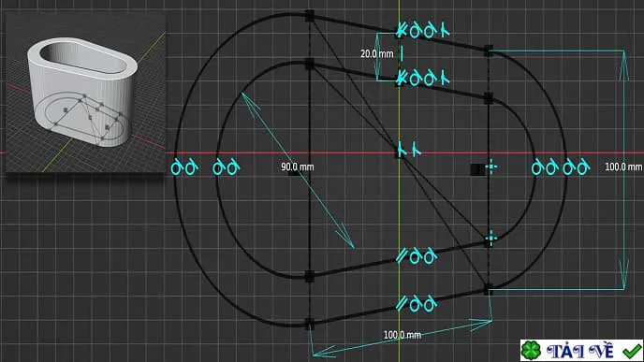Screen dimensions: 644x362
Task: Select the coincident plus icon beside the arc center point
Action: pyautogui.click(x=491, y=167)
